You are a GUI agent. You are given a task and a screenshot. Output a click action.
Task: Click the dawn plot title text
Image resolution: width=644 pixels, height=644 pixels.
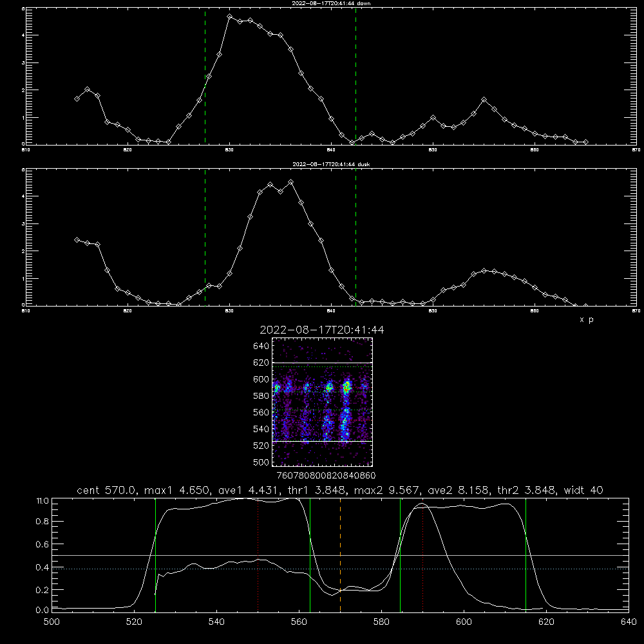click(331, 3)
